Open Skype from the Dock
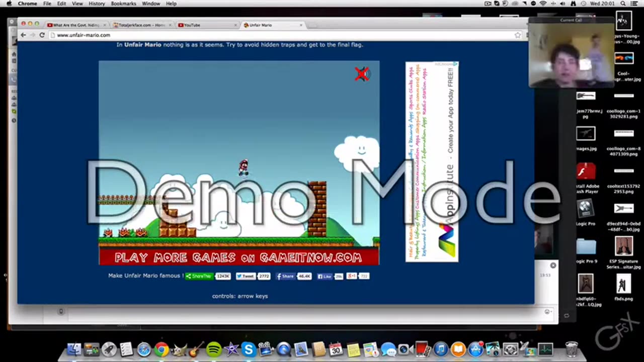This screenshot has width=644, height=362. pos(248,349)
